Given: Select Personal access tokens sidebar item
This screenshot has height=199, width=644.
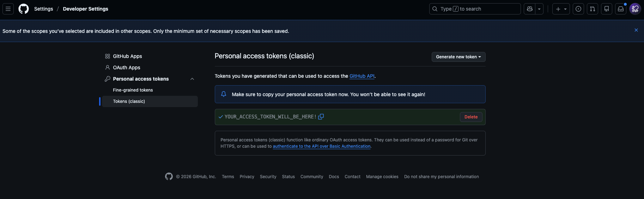Looking at the screenshot, I should tap(141, 79).
